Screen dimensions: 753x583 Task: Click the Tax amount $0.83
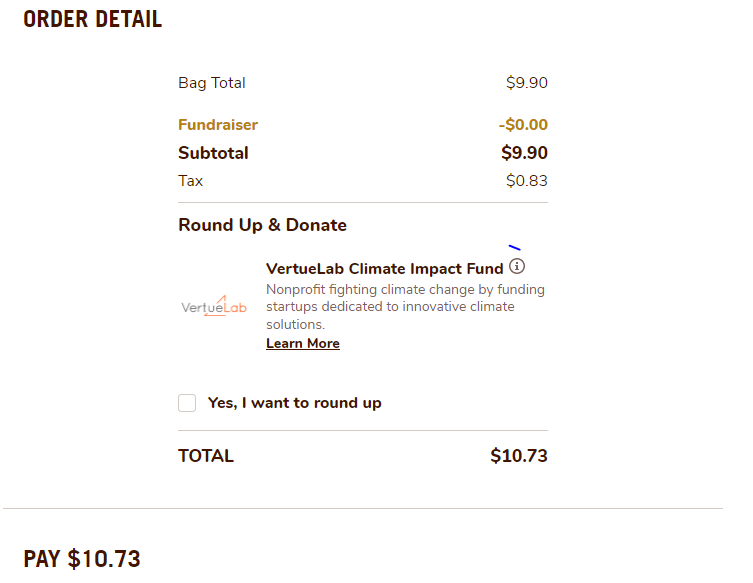[526, 181]
